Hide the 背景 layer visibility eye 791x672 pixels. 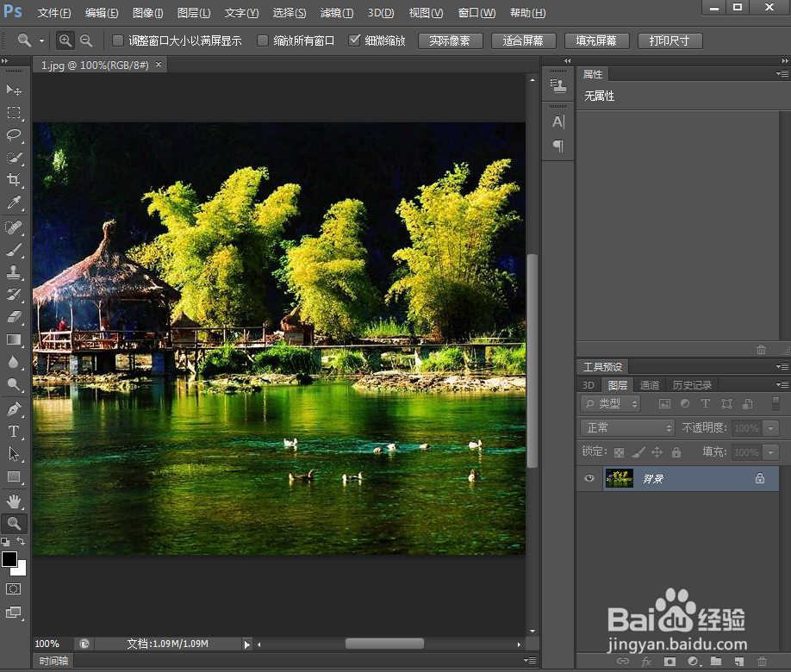(589, 478)
